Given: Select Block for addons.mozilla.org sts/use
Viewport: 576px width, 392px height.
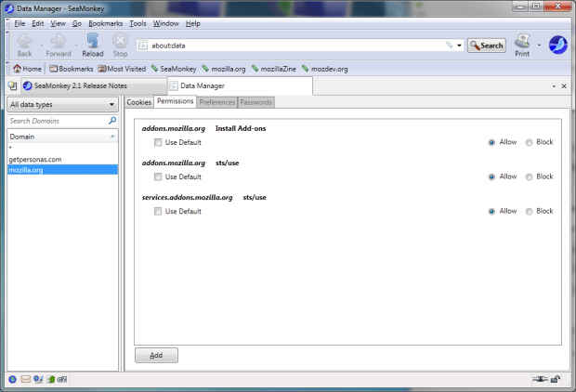Looking at the screenshot, I should coord(529,176).
